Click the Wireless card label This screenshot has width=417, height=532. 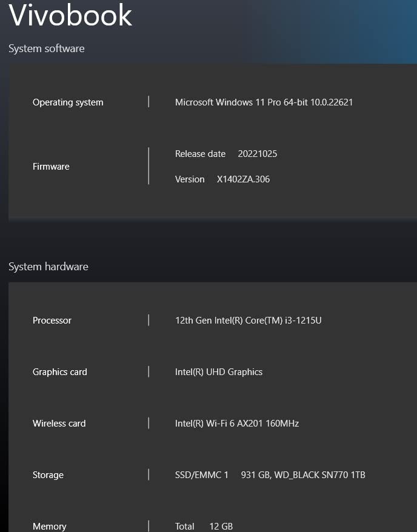coord(59,424)
